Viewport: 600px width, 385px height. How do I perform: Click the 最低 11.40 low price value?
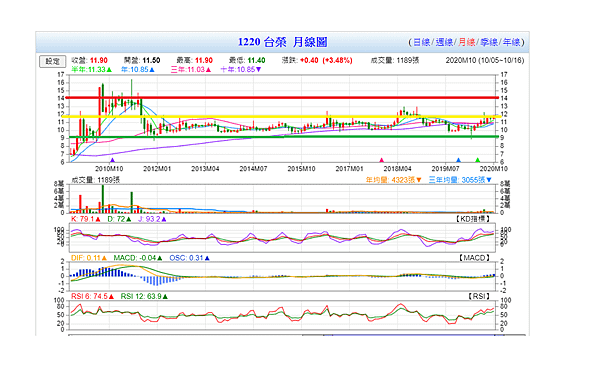pyautogui.click(x=247, y=60)
